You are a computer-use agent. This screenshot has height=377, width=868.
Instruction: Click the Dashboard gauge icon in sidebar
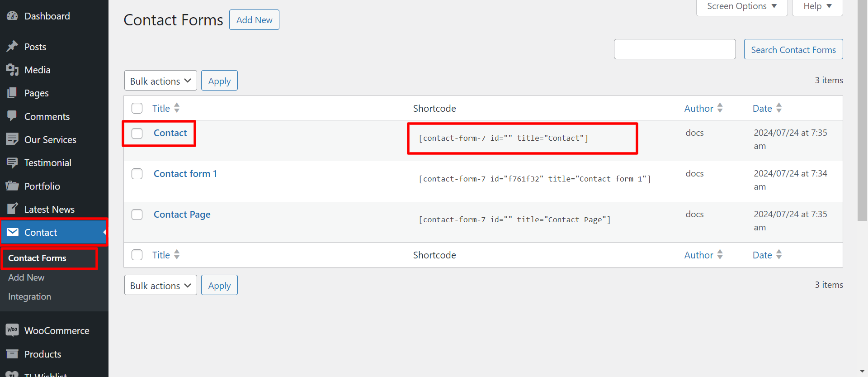coord(12,16)
